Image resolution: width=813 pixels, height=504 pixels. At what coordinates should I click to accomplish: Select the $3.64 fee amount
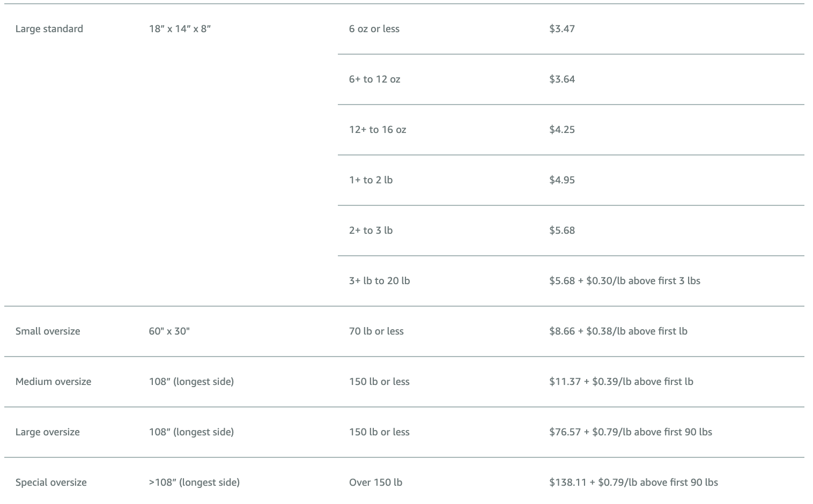coord(562,79)
